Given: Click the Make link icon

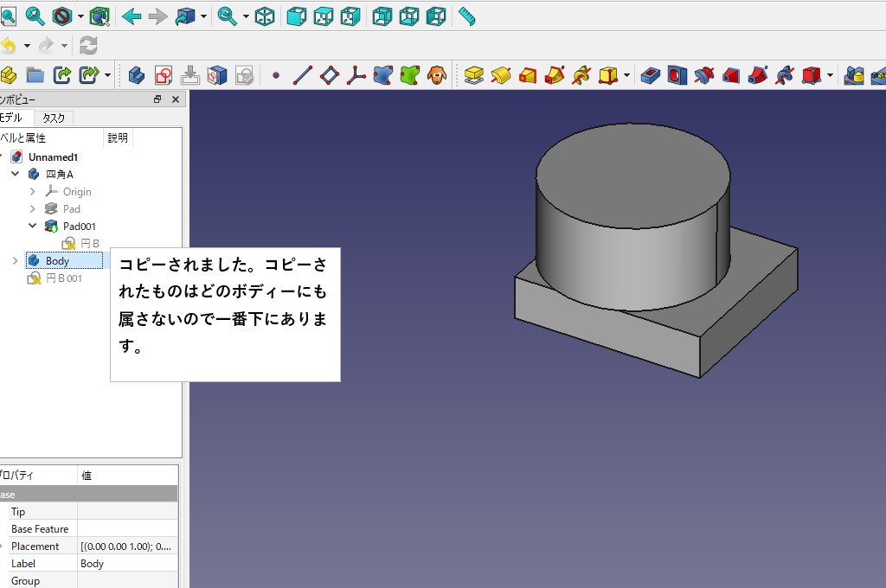Looking at the screenshot, I should (61, 74).
